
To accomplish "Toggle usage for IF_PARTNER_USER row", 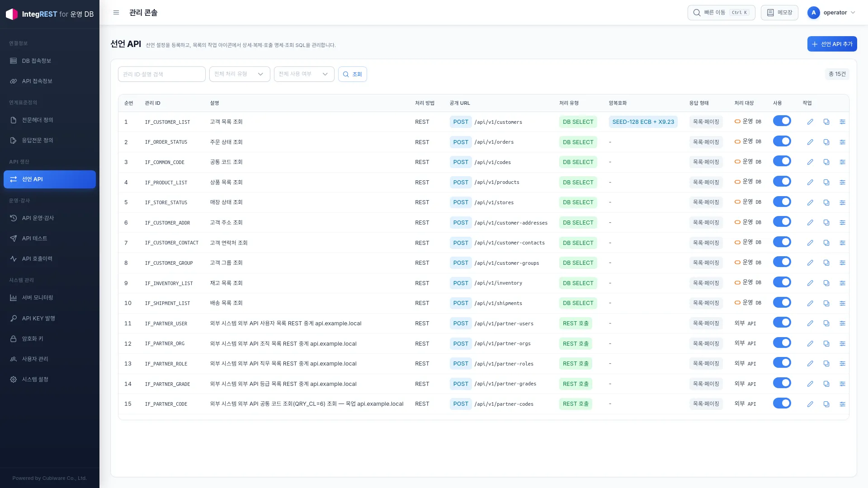I will click(782, 323).
